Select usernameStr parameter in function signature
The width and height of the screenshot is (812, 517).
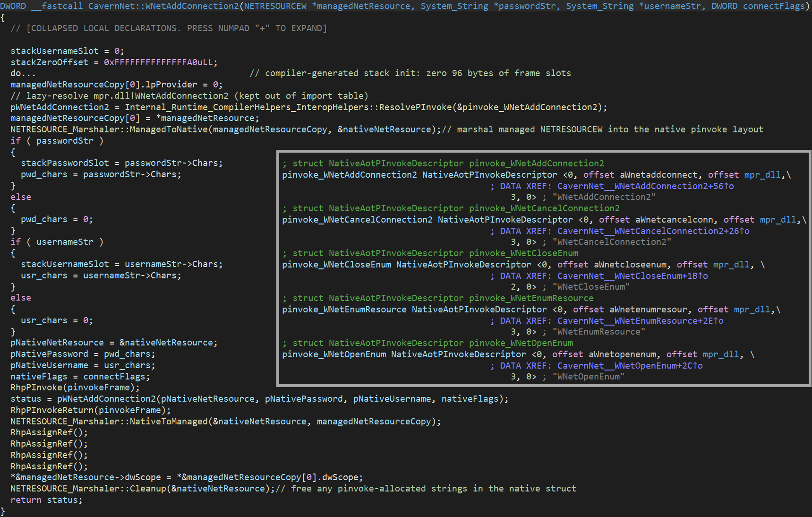pos(672,6)
